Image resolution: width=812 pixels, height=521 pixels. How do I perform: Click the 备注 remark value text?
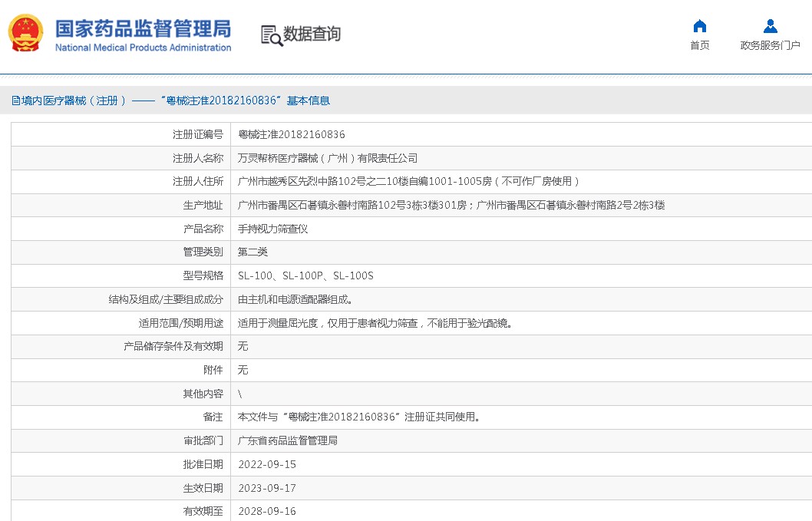(358, 417)
